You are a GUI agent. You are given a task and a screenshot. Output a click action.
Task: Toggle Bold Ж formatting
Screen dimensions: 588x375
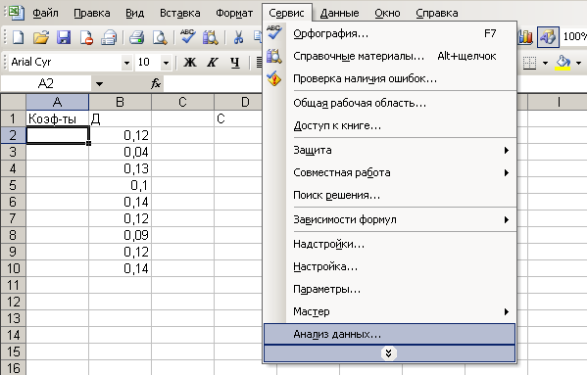coord(190,63)
